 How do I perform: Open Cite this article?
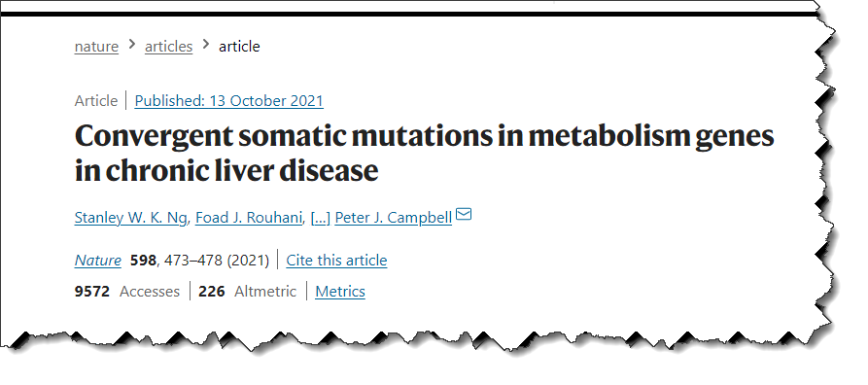point(336,260)
